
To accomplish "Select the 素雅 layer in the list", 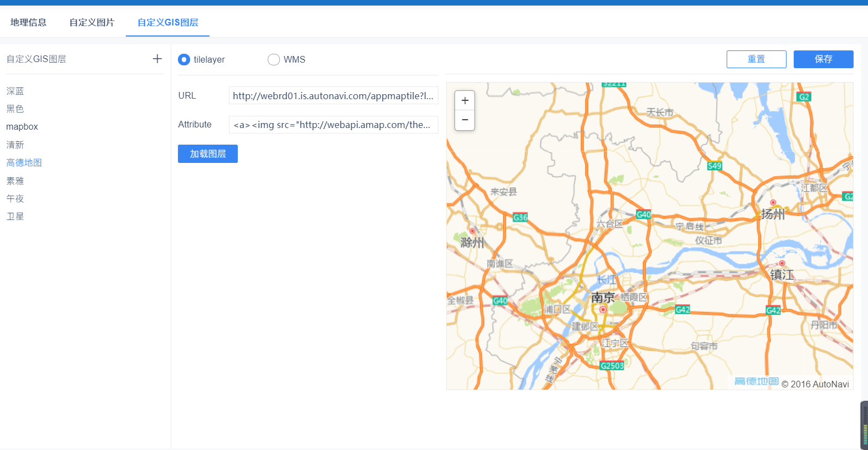I will tap(16, 181).
